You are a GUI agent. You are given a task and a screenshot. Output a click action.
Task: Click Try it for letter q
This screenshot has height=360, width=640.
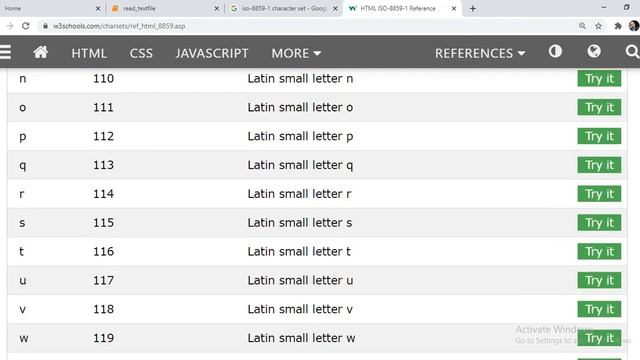[x=599, y=165]
